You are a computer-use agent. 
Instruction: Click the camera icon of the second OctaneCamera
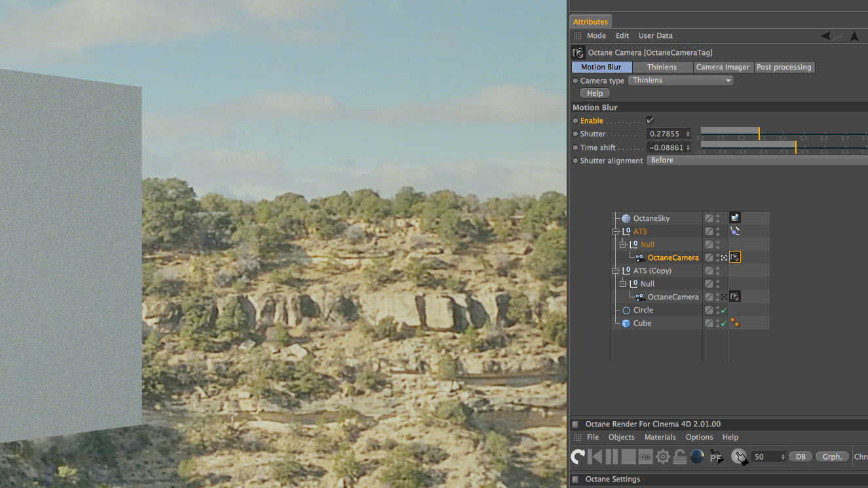coord(640,297)
